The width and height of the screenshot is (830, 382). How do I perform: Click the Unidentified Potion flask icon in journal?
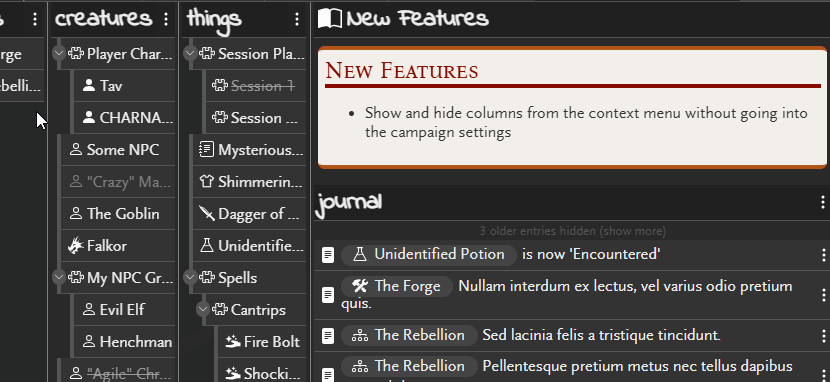(360, 254)
